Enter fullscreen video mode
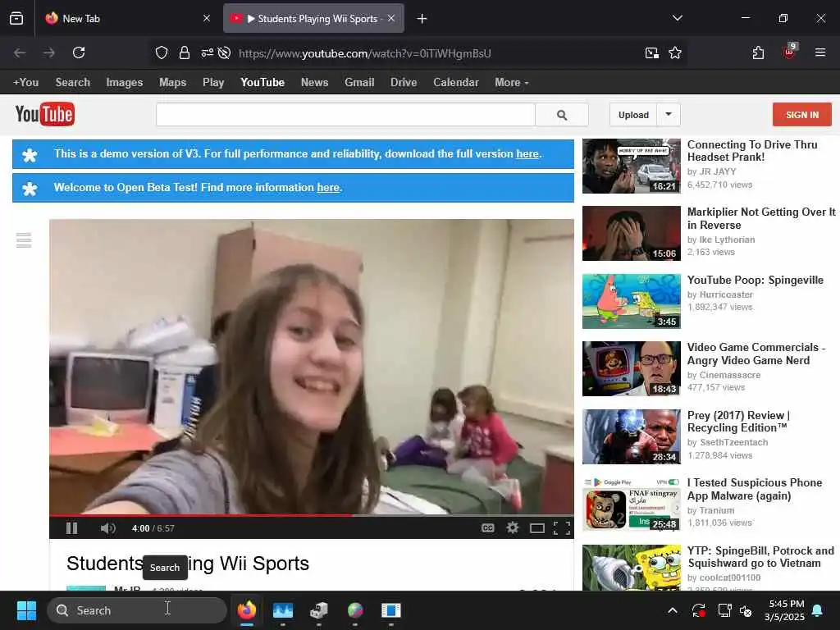 [561, 528]
